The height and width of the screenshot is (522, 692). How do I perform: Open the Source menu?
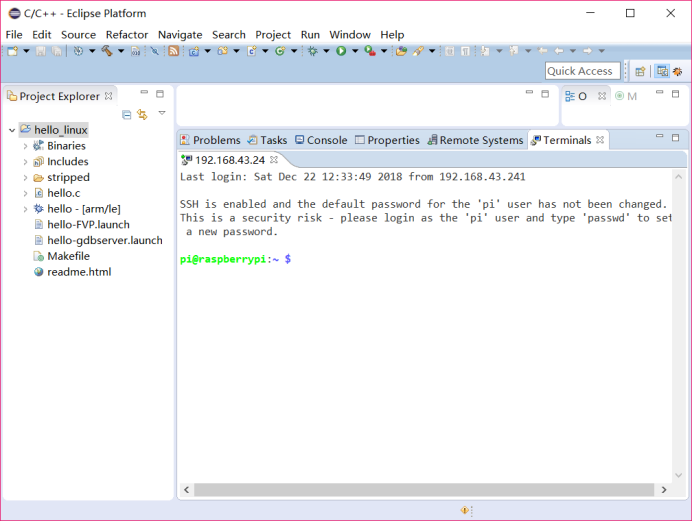[78, 35]
